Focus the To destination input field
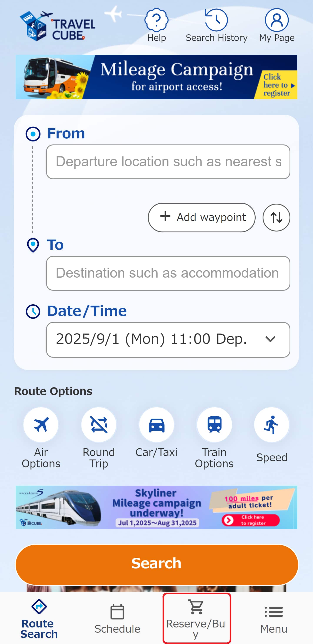 pyautogui.click(x=168, y=273)
